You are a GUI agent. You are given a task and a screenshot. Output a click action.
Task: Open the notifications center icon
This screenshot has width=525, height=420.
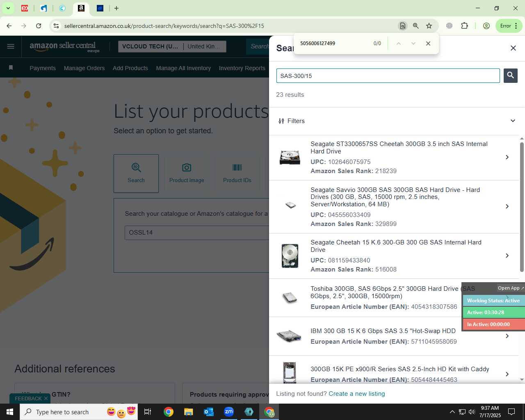(x=511, y=412)
